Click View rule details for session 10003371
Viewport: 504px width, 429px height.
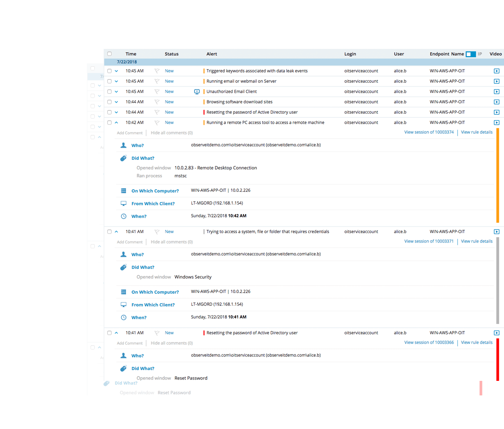477,241
